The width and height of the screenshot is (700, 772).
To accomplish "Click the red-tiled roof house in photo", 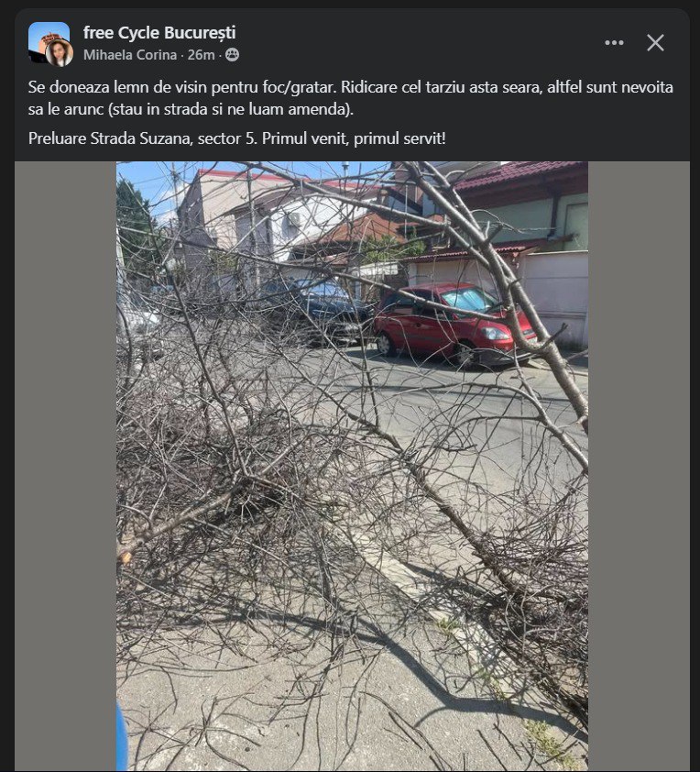I will [521, 207].
